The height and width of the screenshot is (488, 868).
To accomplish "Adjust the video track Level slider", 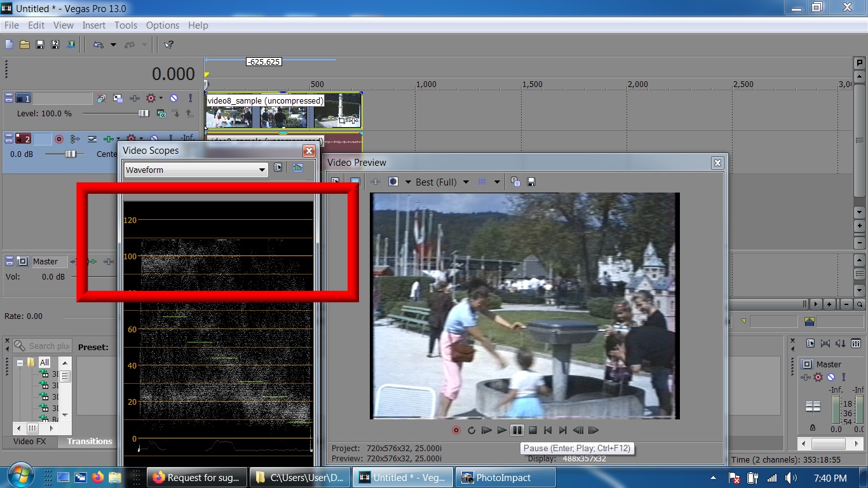I will click(x=144, y=113).
